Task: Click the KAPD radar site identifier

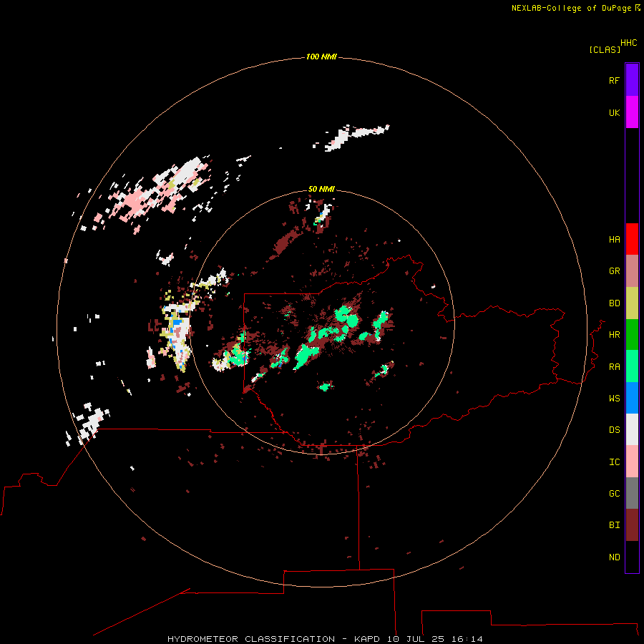Action: 367,639
